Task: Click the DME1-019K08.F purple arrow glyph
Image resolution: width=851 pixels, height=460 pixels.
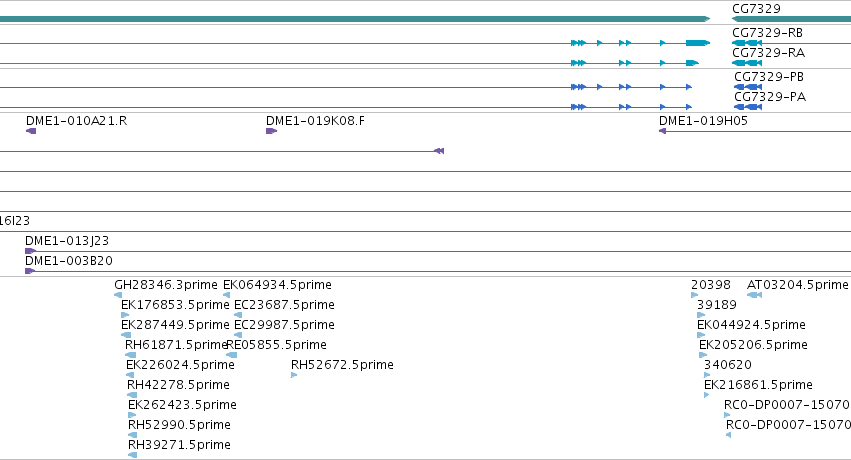Action: pos(271,131)
